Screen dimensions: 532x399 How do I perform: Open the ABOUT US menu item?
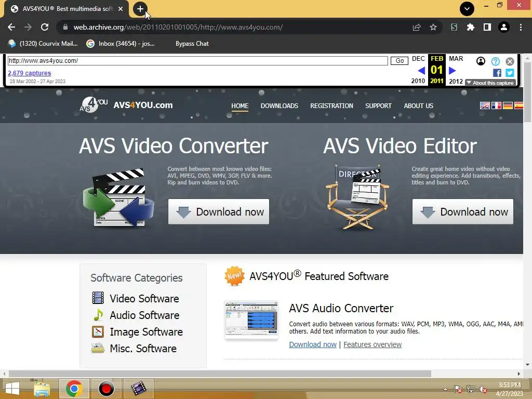(x=418, y=106)
